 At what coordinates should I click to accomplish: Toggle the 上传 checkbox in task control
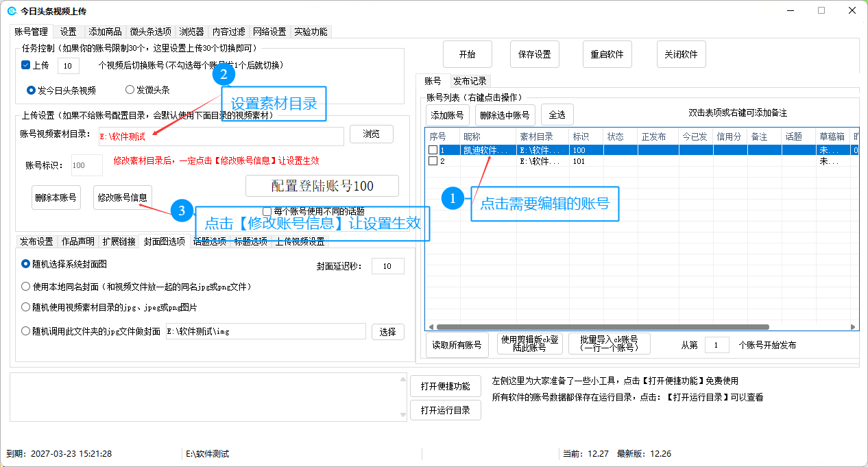click(x=26, y=65)
